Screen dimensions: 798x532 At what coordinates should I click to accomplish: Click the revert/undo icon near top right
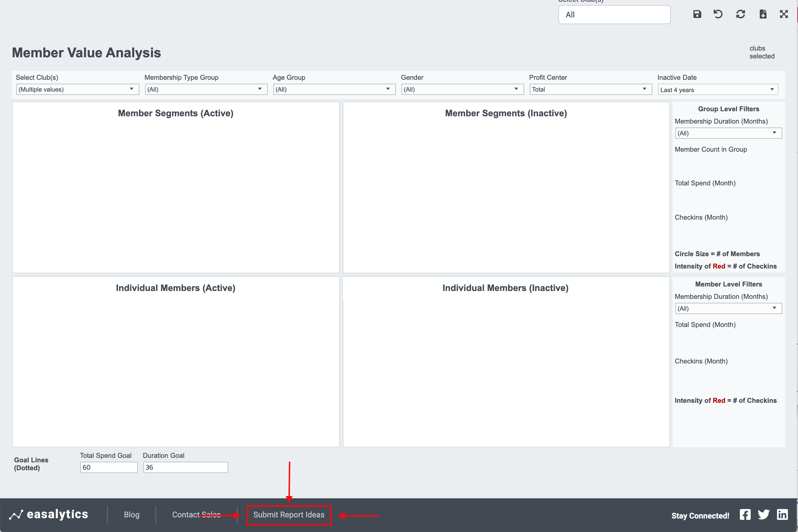tap(718, 14)
